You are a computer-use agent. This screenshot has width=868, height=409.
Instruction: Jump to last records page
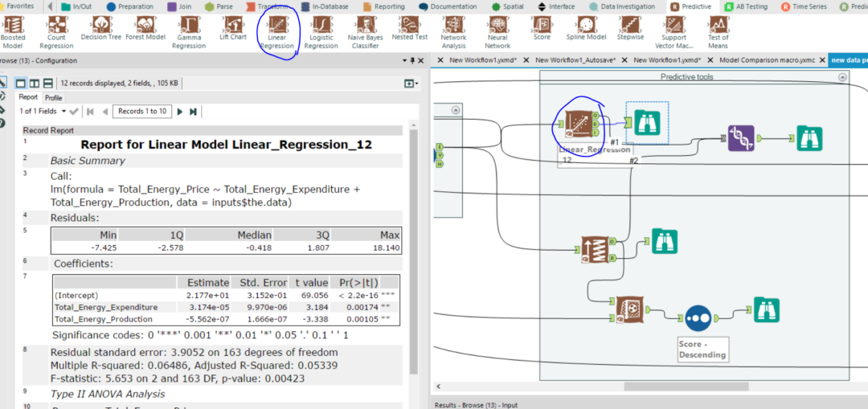[193, 111]
